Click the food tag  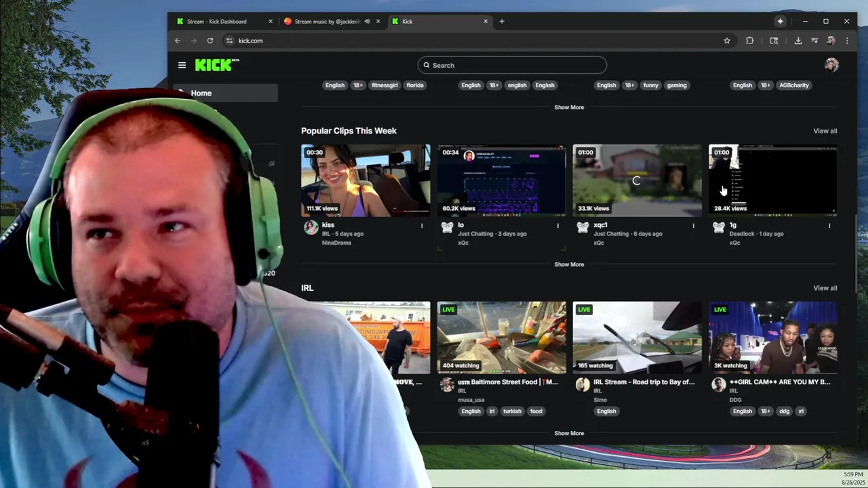(x=536, y=411)
